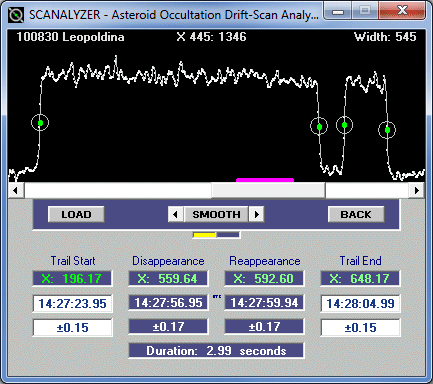Click the dark blue smoothing level indicator segment
The image size is (433, 384).
[228, 235]
